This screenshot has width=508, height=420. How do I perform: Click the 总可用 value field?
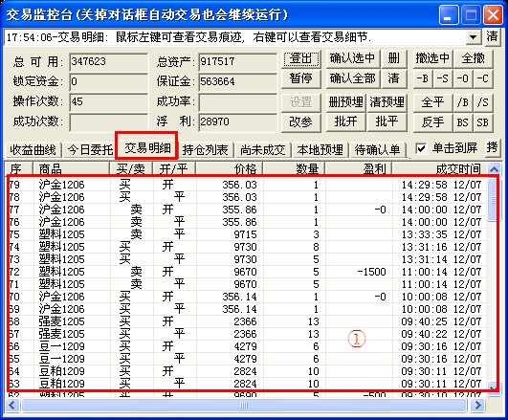click(x=108, y=61)
